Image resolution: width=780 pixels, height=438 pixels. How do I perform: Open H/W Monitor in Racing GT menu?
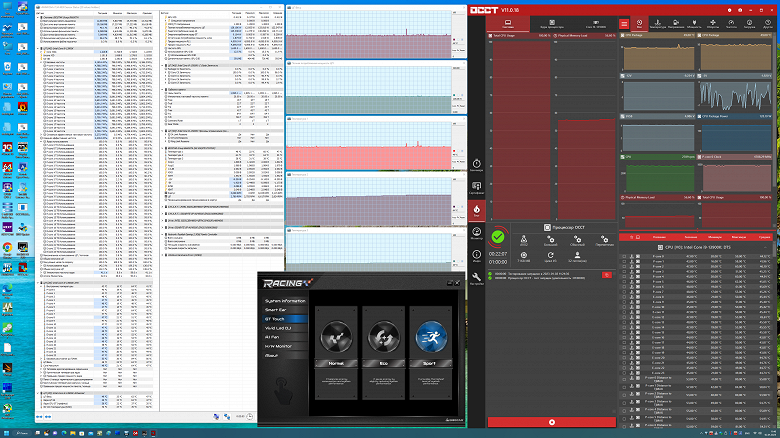[x=285, y=346]
